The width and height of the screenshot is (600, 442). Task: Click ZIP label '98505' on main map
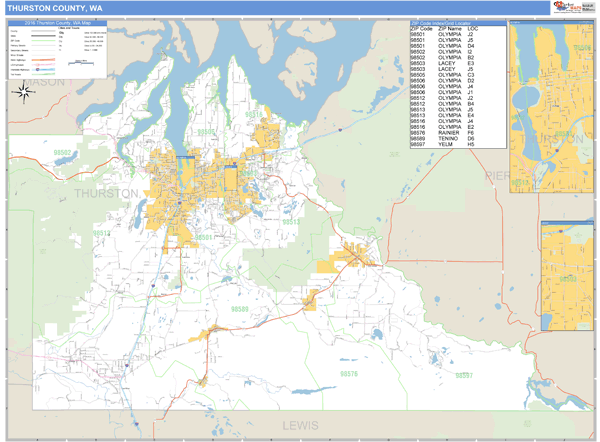point(206,132)
